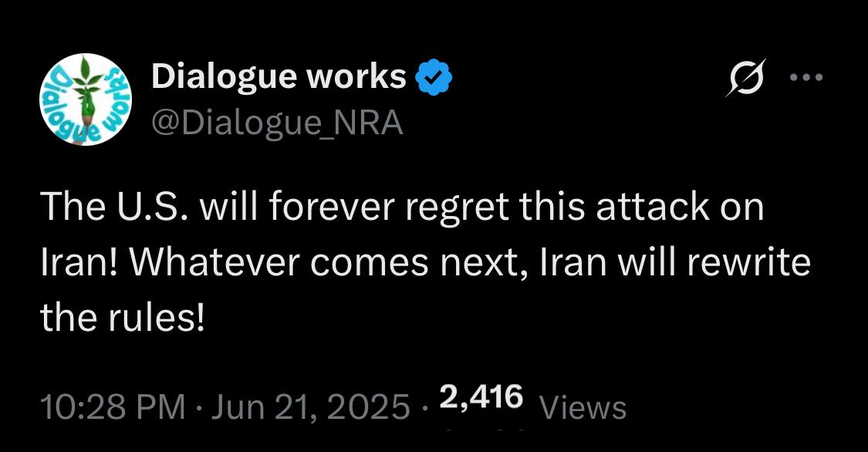Image resolution: width=868 pixels, height=452 pixels.
Task: Click the Views label
Action: (x=583, y=409)
